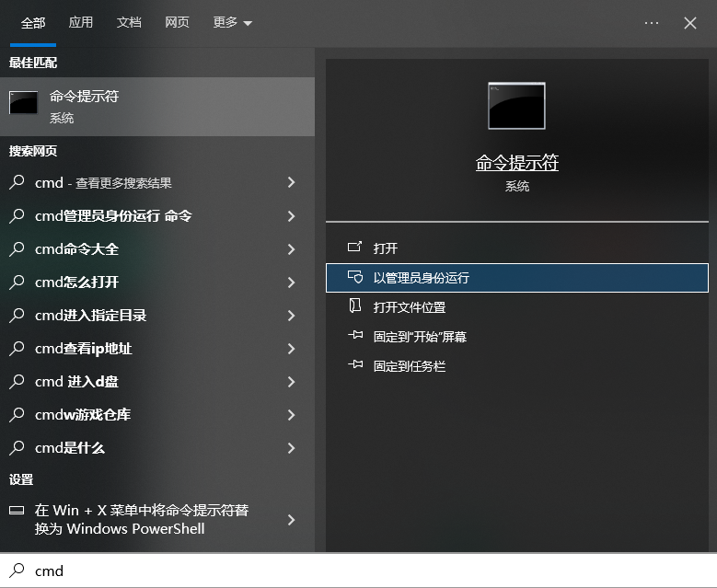Screen dimensions: 717x588
Task: Open suggestion cmd 进入d盘
Action: point(157,381)
